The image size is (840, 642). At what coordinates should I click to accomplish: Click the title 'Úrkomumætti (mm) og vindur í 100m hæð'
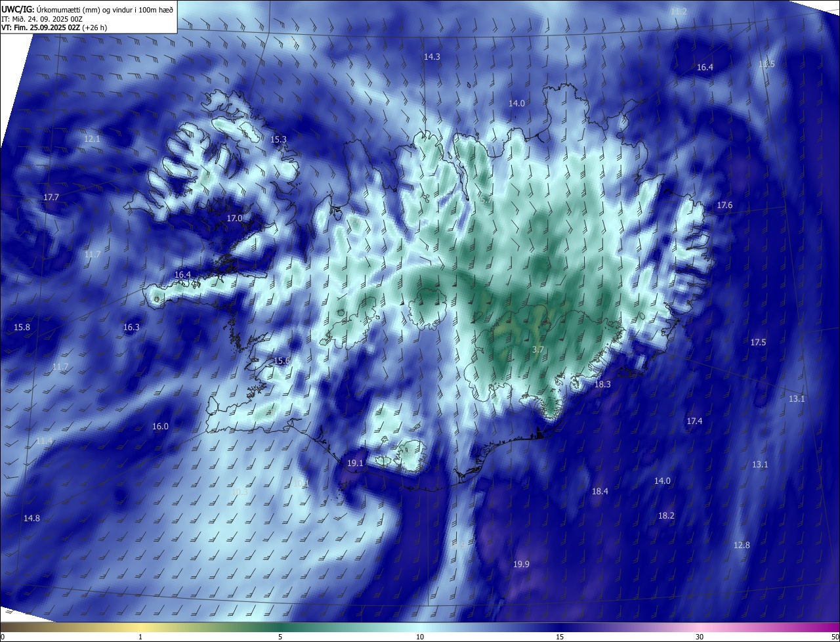(105, 9)
